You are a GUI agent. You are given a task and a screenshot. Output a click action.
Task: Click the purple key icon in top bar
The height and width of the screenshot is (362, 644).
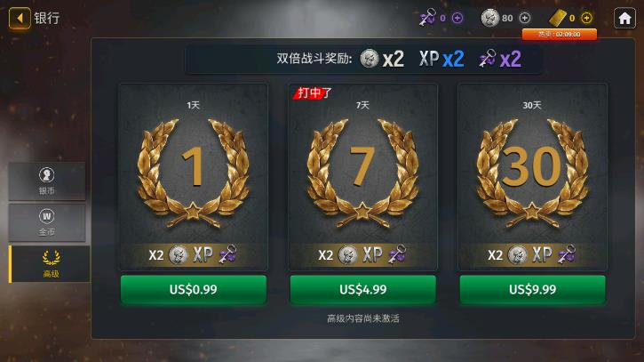click(x=427, y=18)
